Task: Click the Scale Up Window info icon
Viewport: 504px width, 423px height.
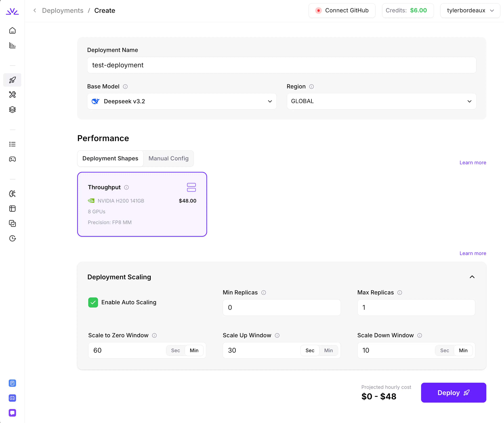Action: [277, 336]
